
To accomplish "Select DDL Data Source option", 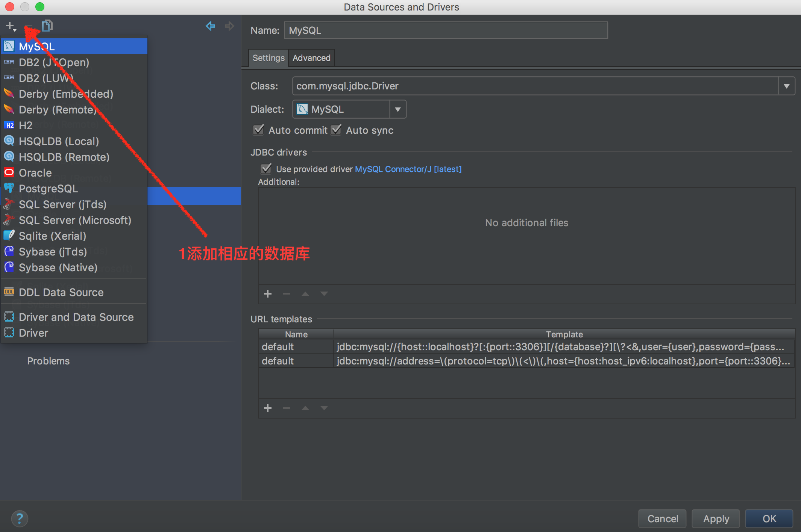I will pos(74,292).
